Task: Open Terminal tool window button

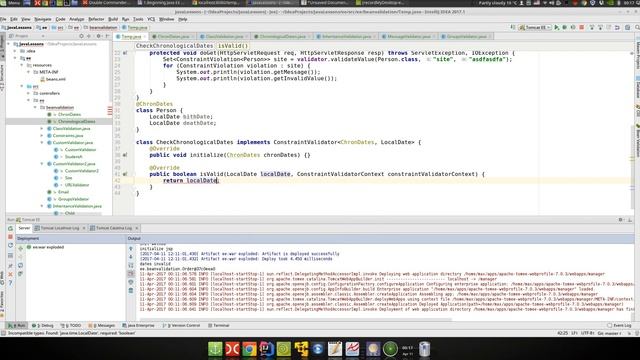Action: click(x=219, y=326)
